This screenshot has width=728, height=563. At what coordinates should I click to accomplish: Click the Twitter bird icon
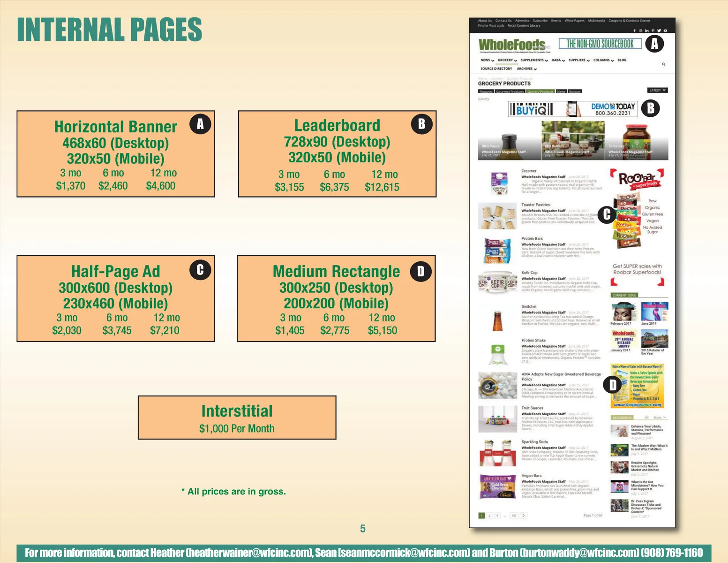pos(659,30)
